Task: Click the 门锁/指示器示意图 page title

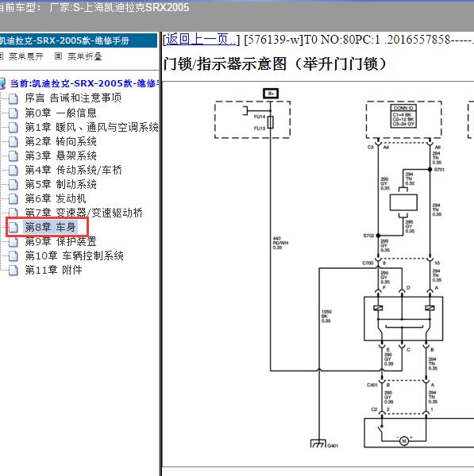Action: [x=275, y=63]
